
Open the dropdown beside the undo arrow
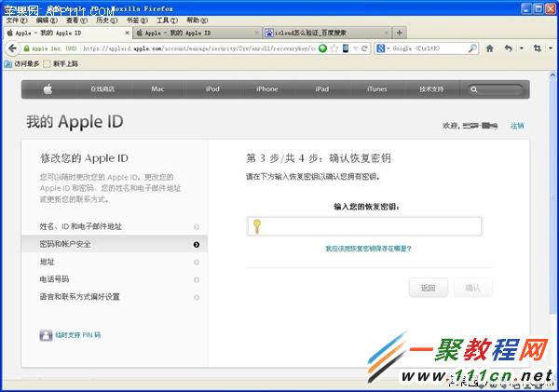coord(521,48)
